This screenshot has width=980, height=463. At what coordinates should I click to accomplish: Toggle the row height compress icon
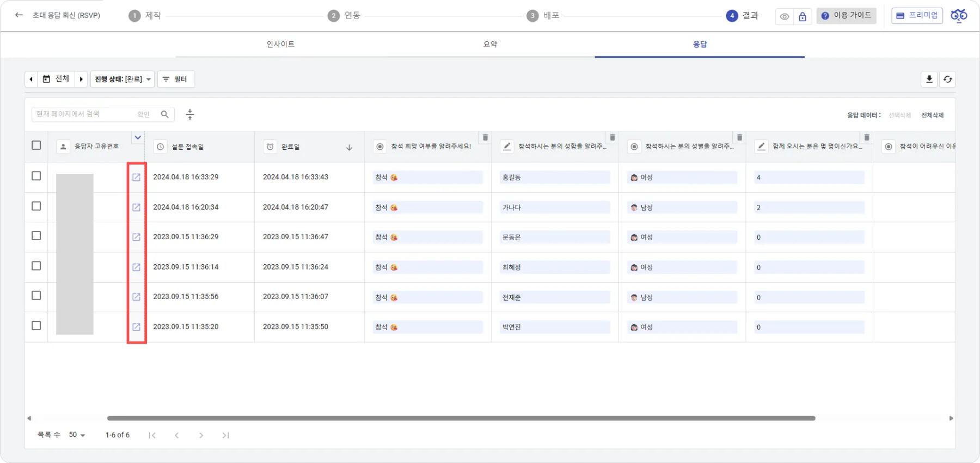pyautogui.click(x=190, y=114)
